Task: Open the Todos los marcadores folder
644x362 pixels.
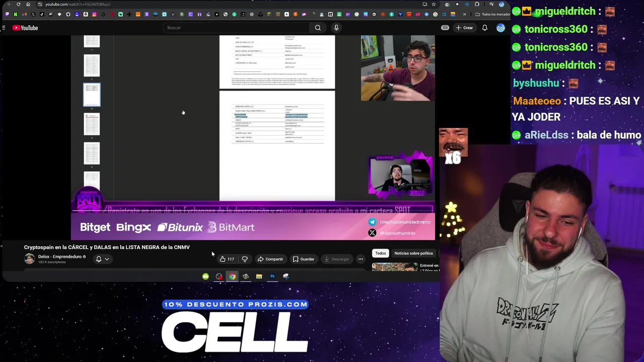Action: tap(493, 14)
